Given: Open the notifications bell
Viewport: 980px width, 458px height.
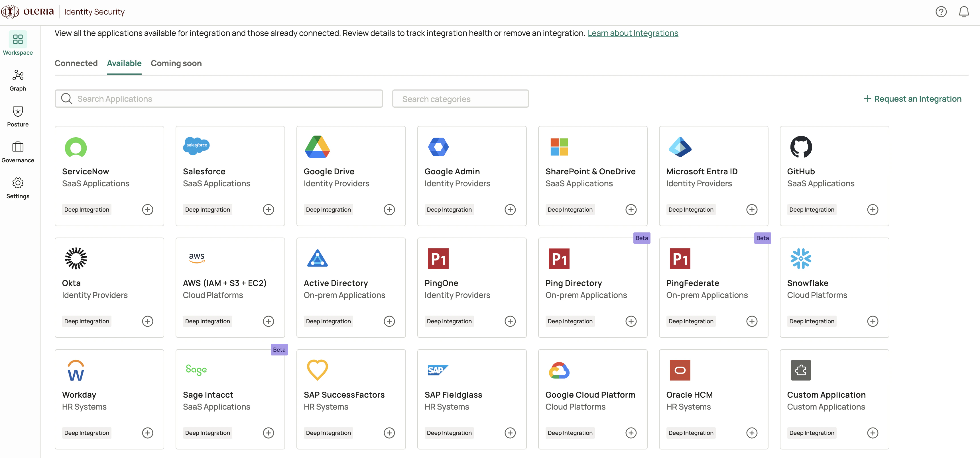Looking at the screenshot, I should [x=964, y=12].
